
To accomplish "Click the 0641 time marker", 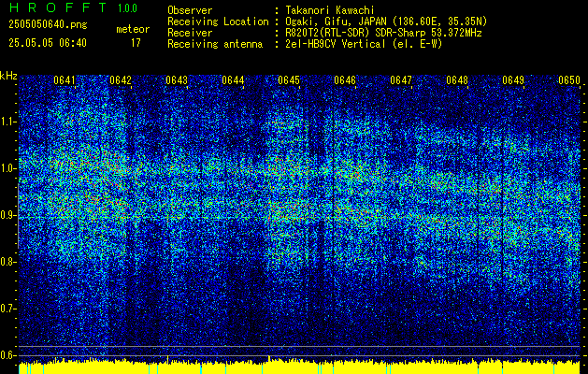I will point(65,80).
